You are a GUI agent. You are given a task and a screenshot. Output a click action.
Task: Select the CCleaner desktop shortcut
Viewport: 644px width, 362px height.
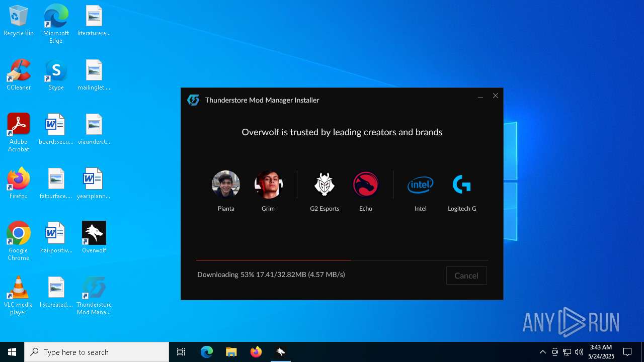pos(19,75)
